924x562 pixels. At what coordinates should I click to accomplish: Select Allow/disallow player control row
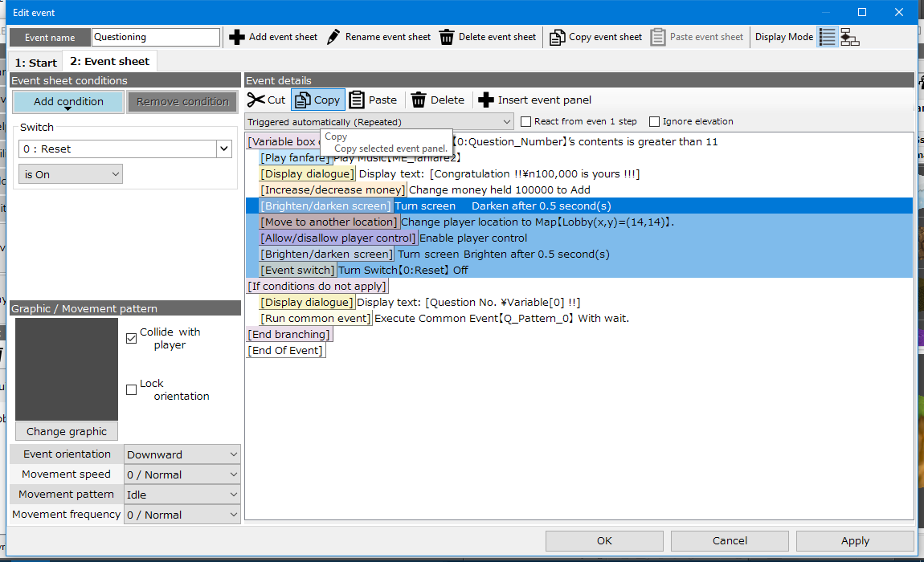click(x=579, y=238)
